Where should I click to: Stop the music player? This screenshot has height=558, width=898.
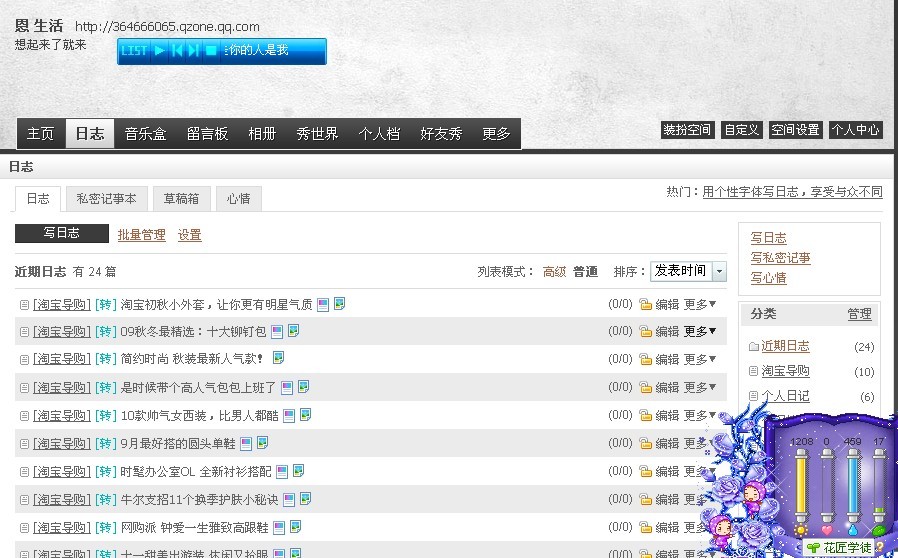pyautogui.click(x=211, y=51)
